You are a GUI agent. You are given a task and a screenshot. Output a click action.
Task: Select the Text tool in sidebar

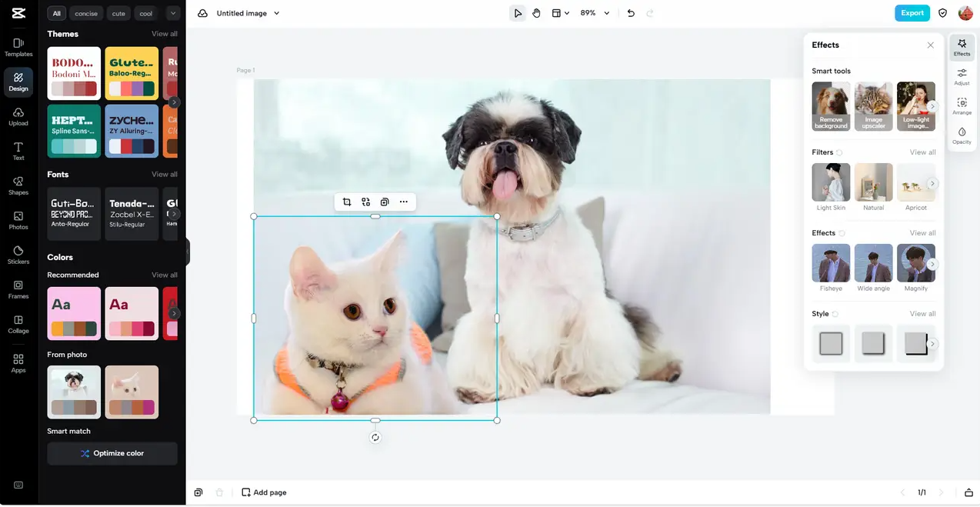[x=18, y=152]
